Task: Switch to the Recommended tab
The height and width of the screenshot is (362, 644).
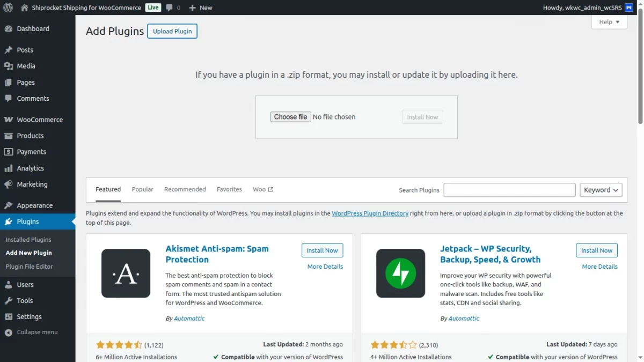Action: coord(185,189)
